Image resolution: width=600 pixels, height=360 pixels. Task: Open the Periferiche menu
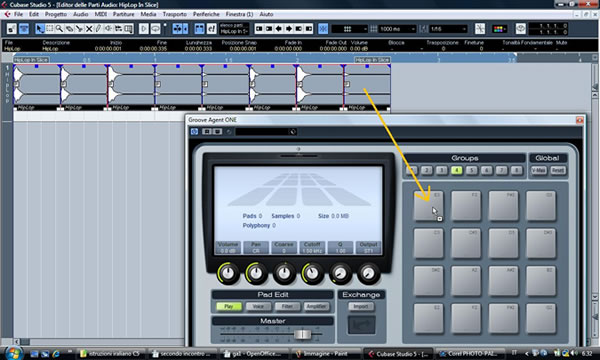pyautogui.click(x=206, y=14)
